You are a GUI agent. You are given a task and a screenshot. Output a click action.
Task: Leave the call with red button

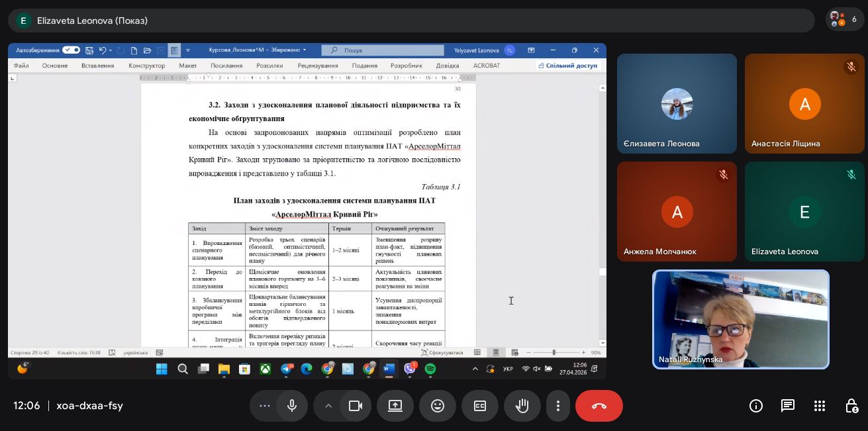599,406
